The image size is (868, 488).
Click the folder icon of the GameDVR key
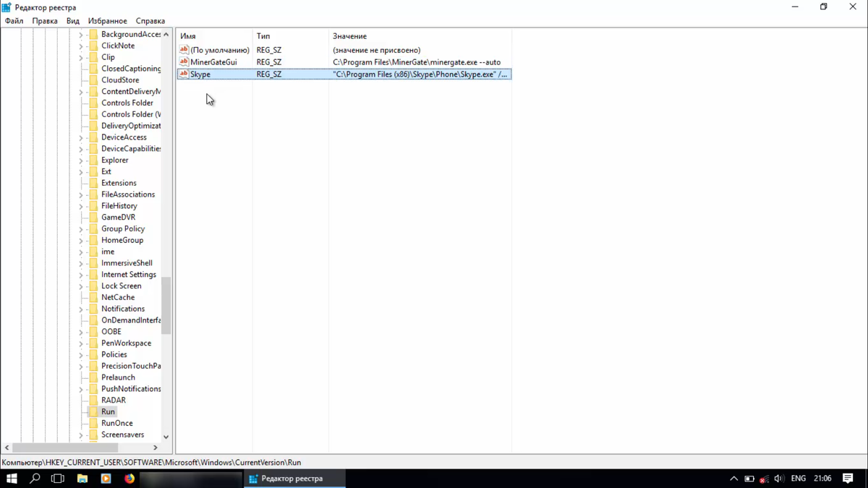[93, 217]
